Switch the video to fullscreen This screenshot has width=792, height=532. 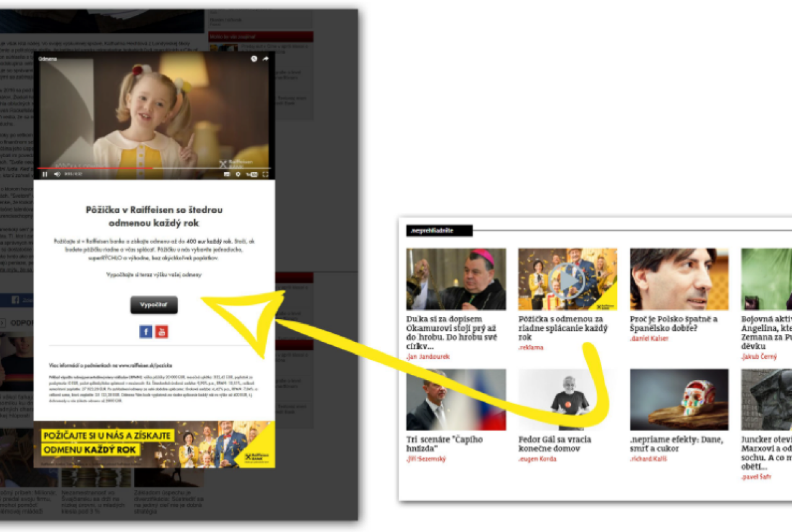click(265, 174)
